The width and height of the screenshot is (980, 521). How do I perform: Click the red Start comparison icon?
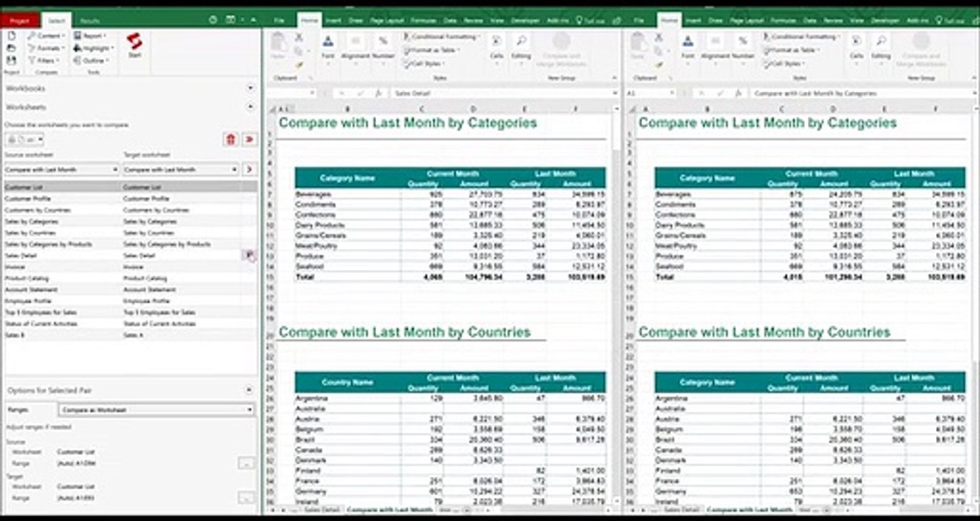tap(134, 41)
